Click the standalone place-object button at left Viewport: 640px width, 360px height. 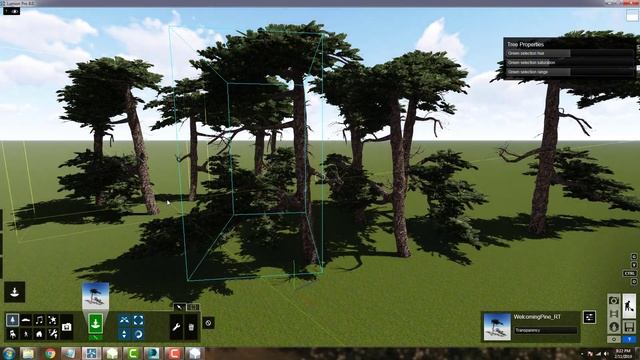pyautogui.click(x=15, y=292)
